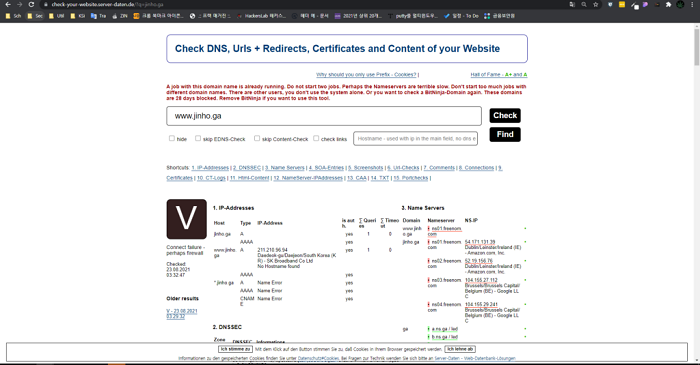This screenshot has height=365, width=700.
Task: Bookmark this page with the star icon
Action: tap(596, 4)
